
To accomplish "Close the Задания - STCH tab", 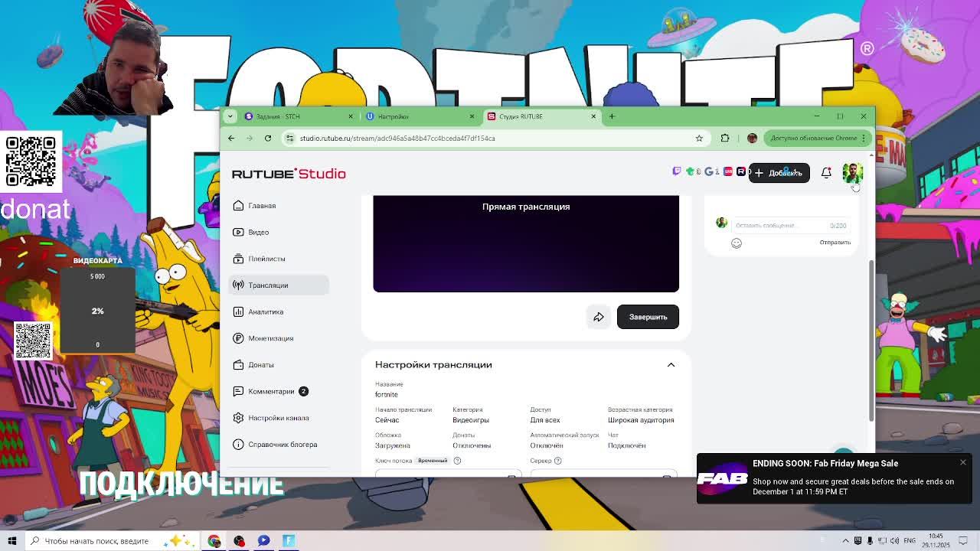I will (351, 116).
